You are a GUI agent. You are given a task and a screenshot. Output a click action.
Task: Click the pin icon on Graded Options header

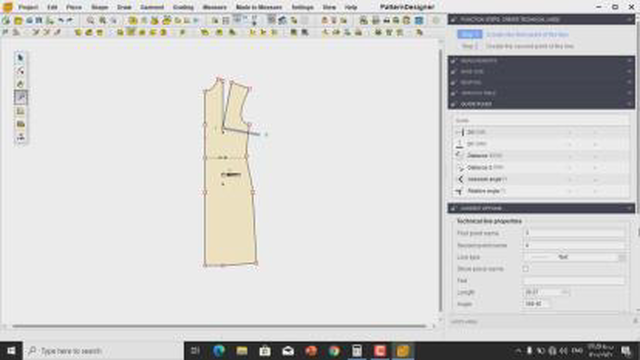click(x=453, y=208)
